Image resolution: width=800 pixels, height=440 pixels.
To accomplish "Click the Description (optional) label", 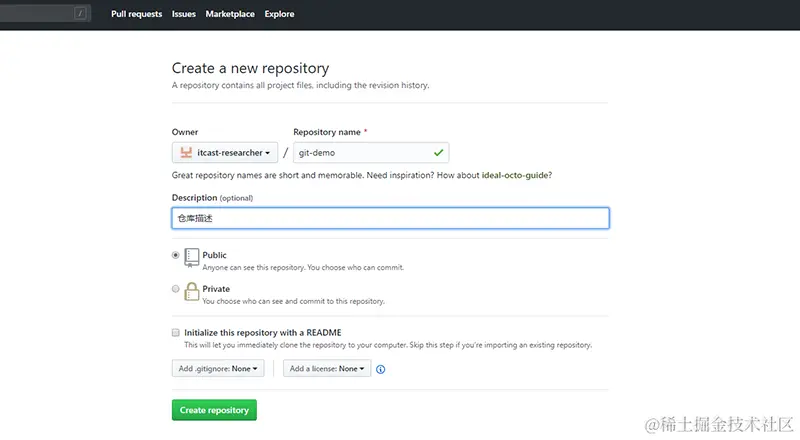I will pos(212,198).
